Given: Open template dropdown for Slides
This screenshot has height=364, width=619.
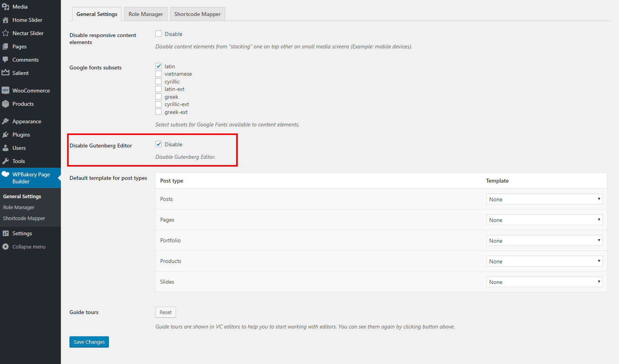Looking at the screenshot, I should point(544,282).
